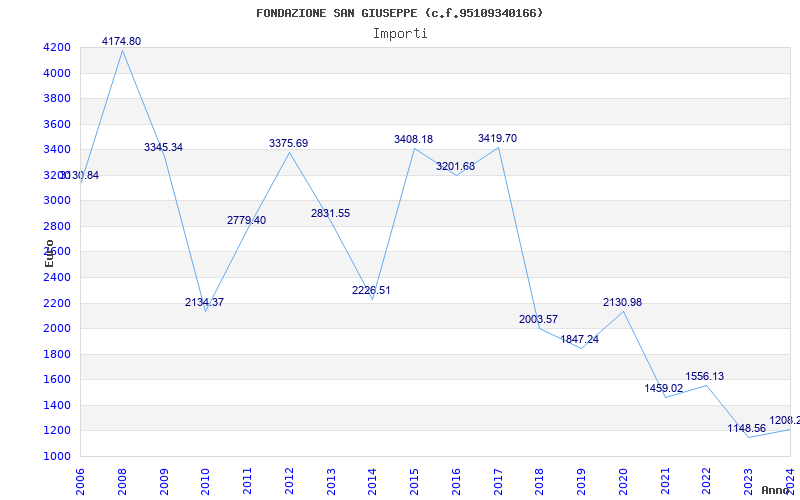Select the 3201.68 data label
Viewport: 800px width, 500px height.
[x=456, y=166]
